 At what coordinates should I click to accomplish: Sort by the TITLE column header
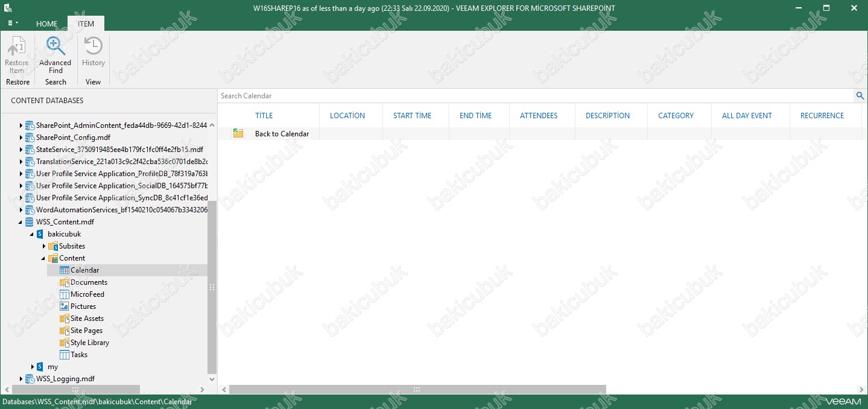[264, 116]
